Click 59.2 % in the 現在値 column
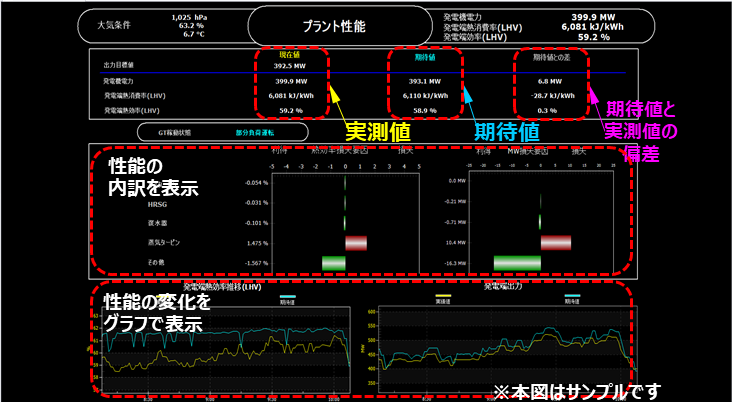This screenshot has width=732, height=415. pyautogui.click(x=291, y=111)
